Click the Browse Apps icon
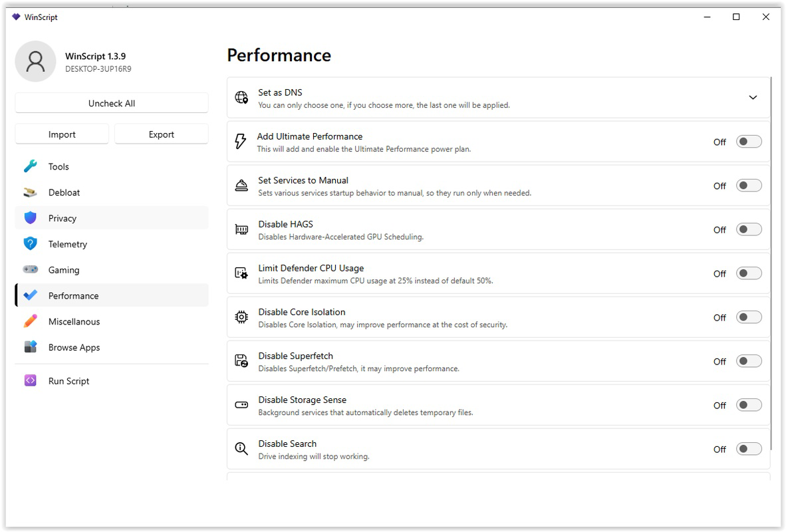The height and width of the screenshot is (532, 786). coord(30,346)
